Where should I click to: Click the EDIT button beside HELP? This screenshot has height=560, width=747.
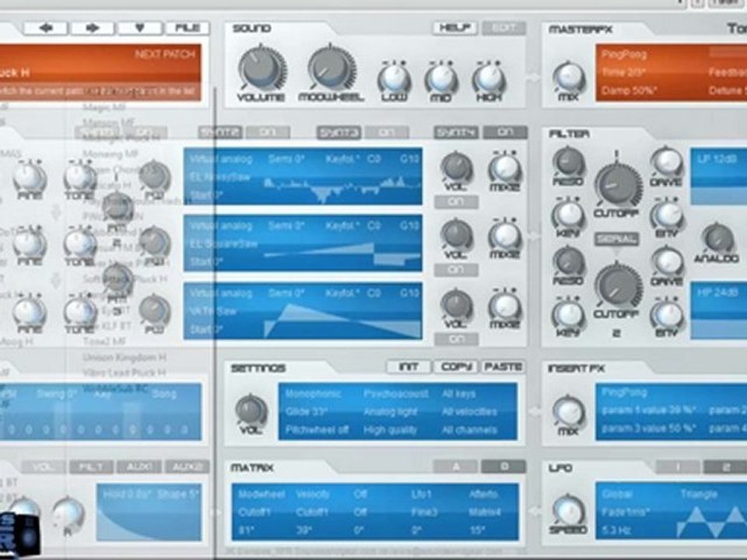pyautogui.click(x=503, y=28)
